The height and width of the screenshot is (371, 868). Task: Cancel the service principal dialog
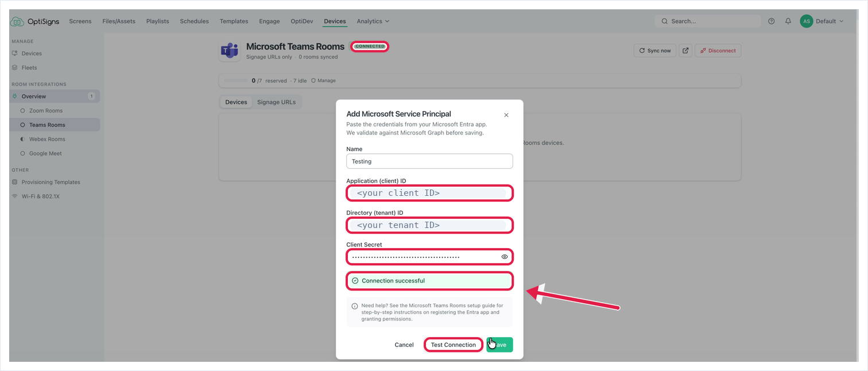coord(404,345)
